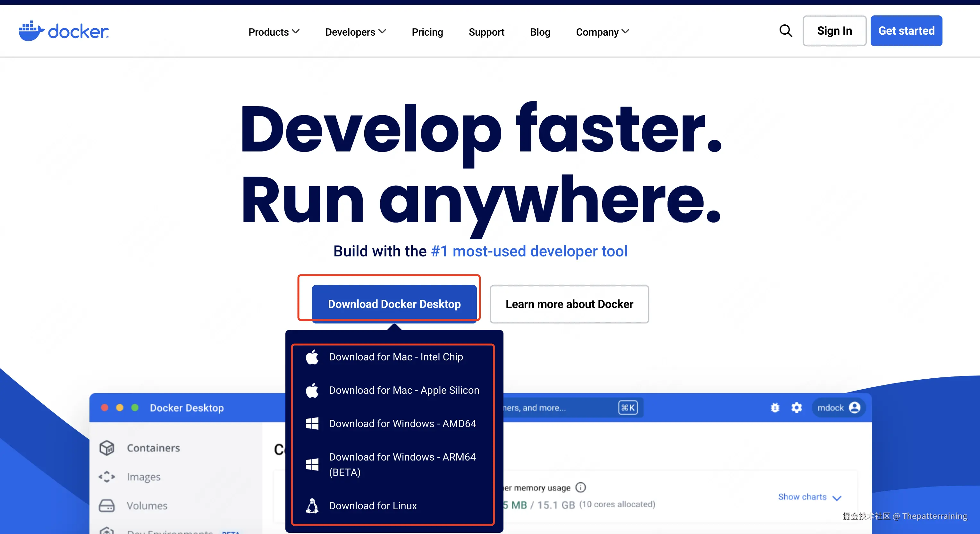The image size is (980, 534).
Task: Open the Pricing nav item
Action: coord(427,32)
